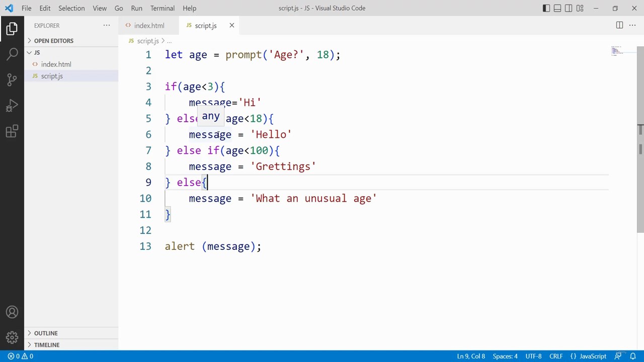Open Explorer panel more actions ellipsis
This screenshot has height=362, width=644.
[x=107, y=25]
